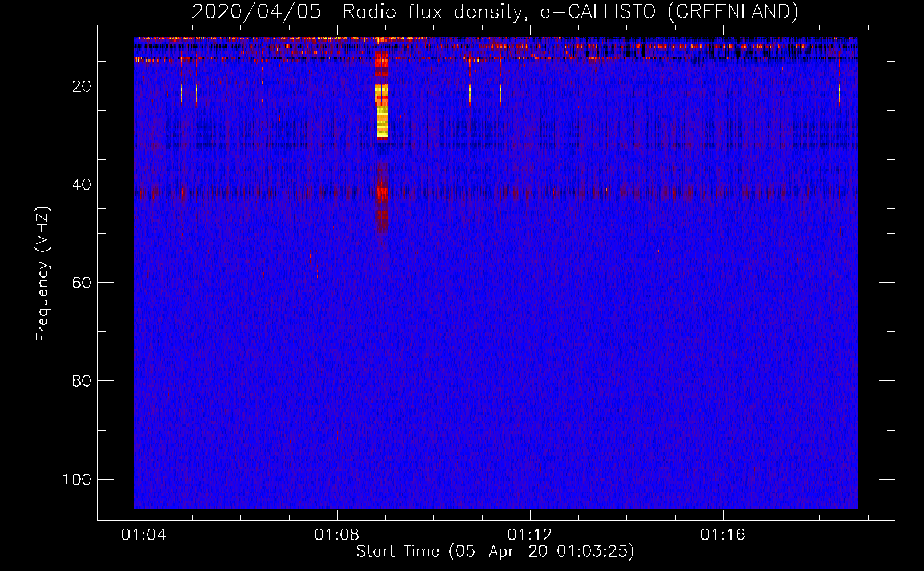Image resolution: width=924 pixels, height=571 pixels.
Task: Click the 01:08 time tick label
Action: click(x=337, y=534)
